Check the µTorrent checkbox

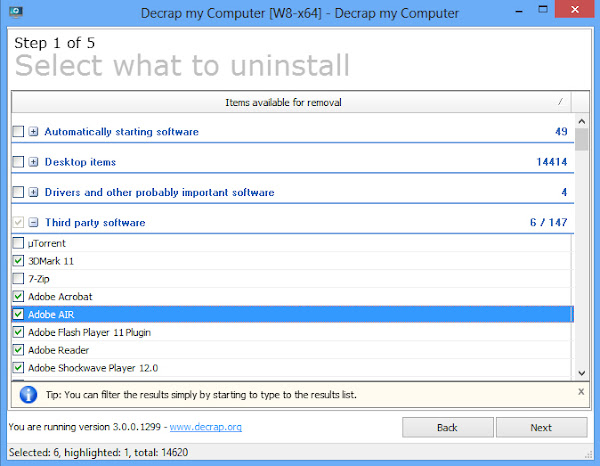pyautogui.click(x=18, y=243)
